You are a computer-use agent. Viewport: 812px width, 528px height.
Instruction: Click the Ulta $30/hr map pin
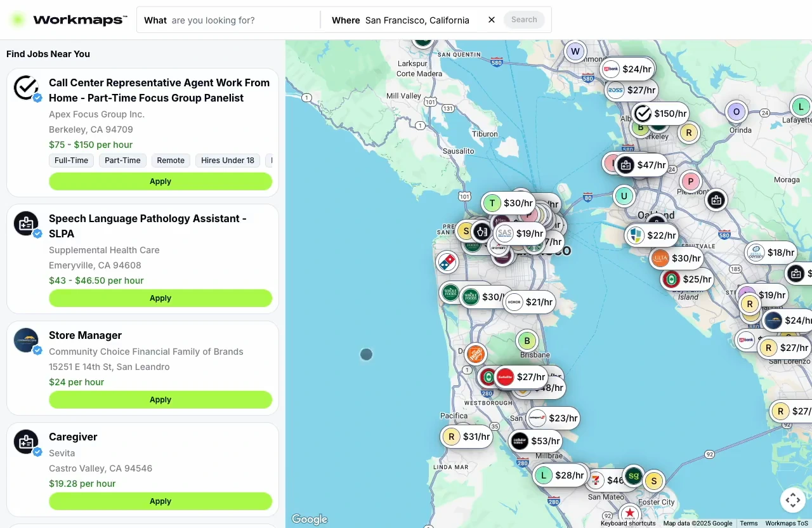(x=677, y=258)
